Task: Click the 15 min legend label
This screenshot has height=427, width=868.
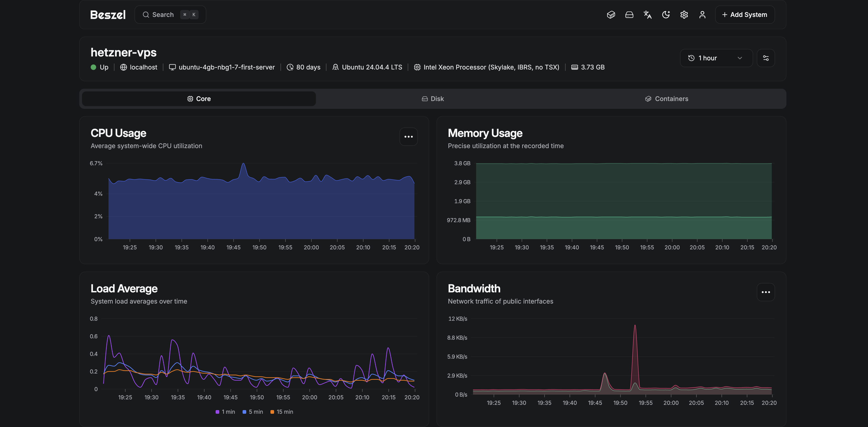Action: coord(285,412)
